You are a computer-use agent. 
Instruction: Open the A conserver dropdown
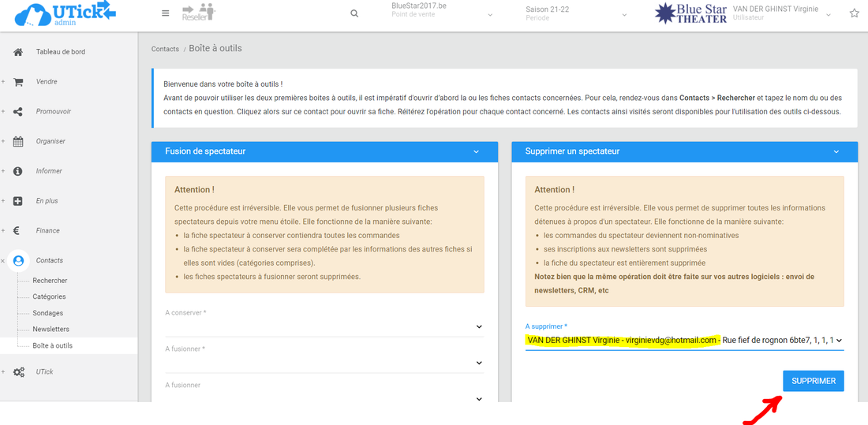coord(324,326)
